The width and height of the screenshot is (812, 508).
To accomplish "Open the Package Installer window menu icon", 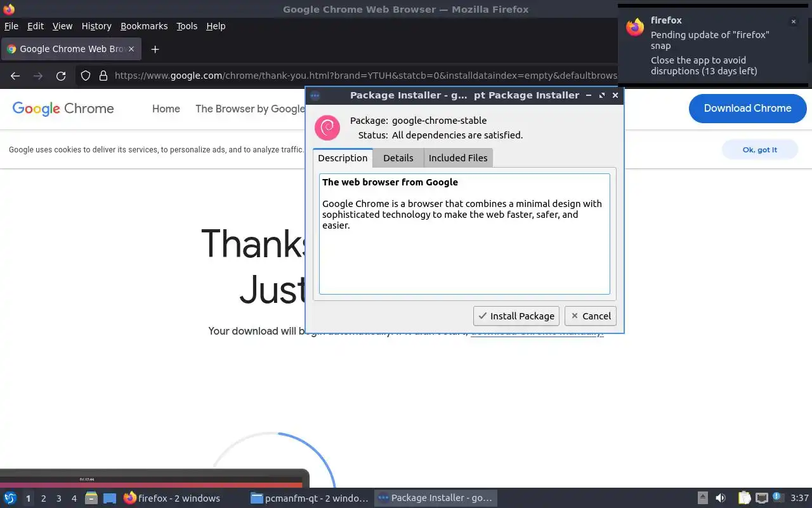I will (x=315, y=95).
